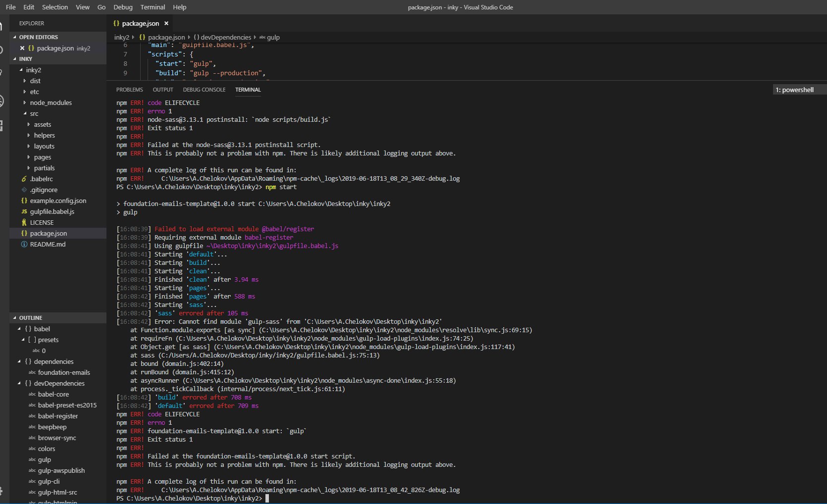Select gulp in the breadcrumb
Screen dimensions: 827x504
coord(273,37)
